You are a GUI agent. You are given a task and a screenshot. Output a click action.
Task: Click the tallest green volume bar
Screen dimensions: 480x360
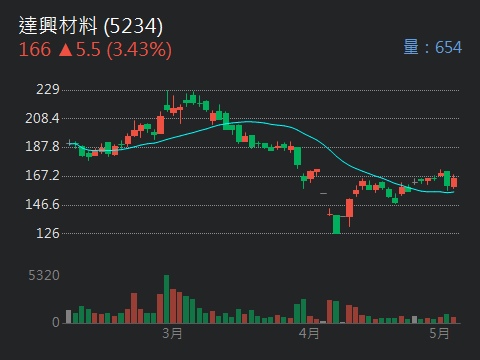pos(166,299)
